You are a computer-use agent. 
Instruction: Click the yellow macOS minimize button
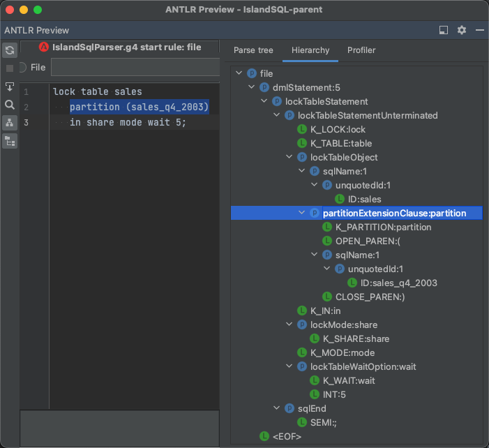24,10
